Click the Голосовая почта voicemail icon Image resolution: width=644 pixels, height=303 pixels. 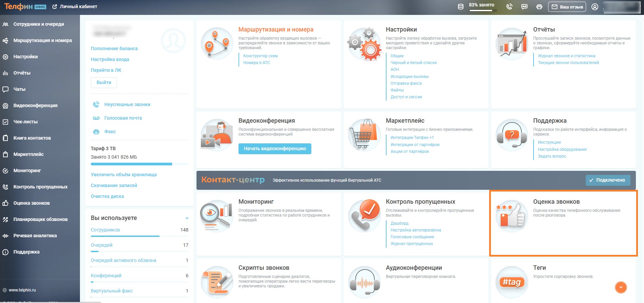(96, 118)
